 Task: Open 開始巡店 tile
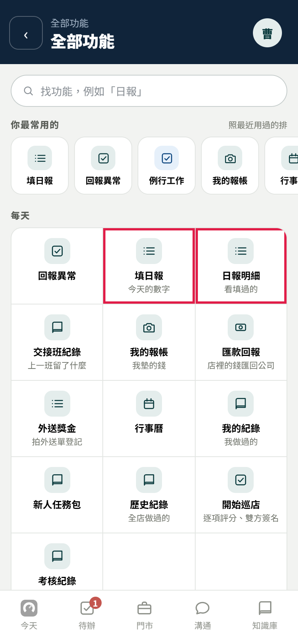(x=241, y=495)
